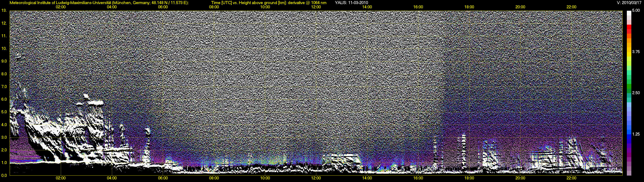
Task: Click the '10.' height axis label
Action: pos(4,48)
